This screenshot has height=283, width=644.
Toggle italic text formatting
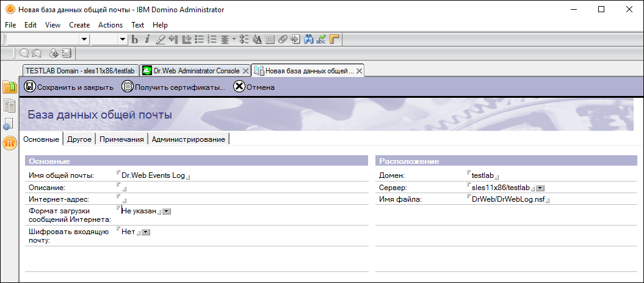[148, 39]
